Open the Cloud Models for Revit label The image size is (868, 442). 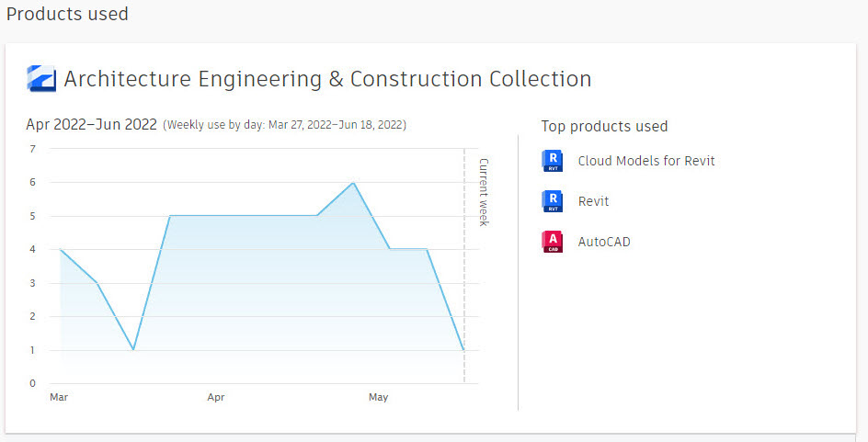tap(645, 161)
